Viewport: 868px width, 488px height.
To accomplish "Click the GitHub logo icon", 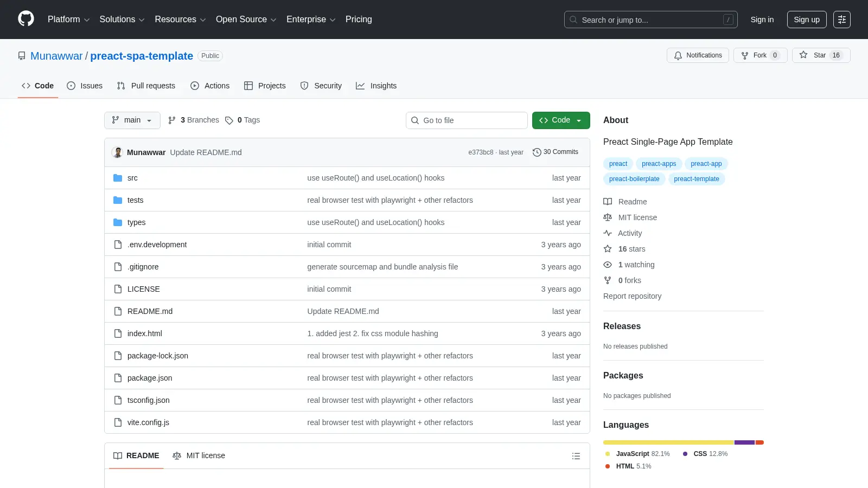I will 26,19.
